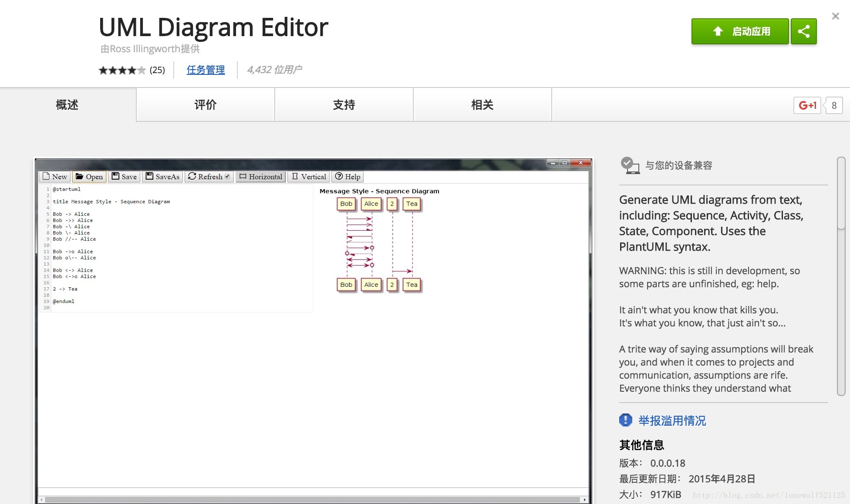Save diagram as SaveAs icon
This screenshot has height=504, width=850.
(x=162, y=176)
